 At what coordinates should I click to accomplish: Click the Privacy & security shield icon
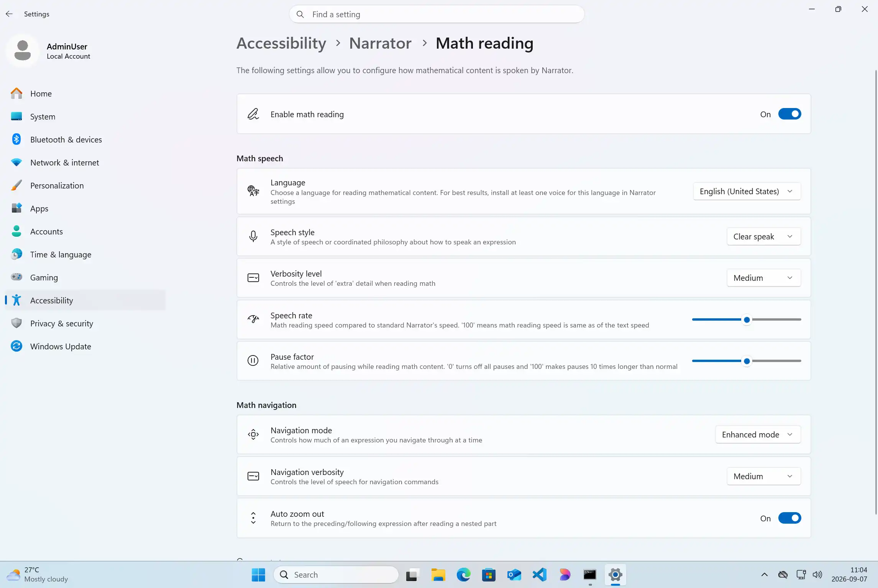point(16,323)
